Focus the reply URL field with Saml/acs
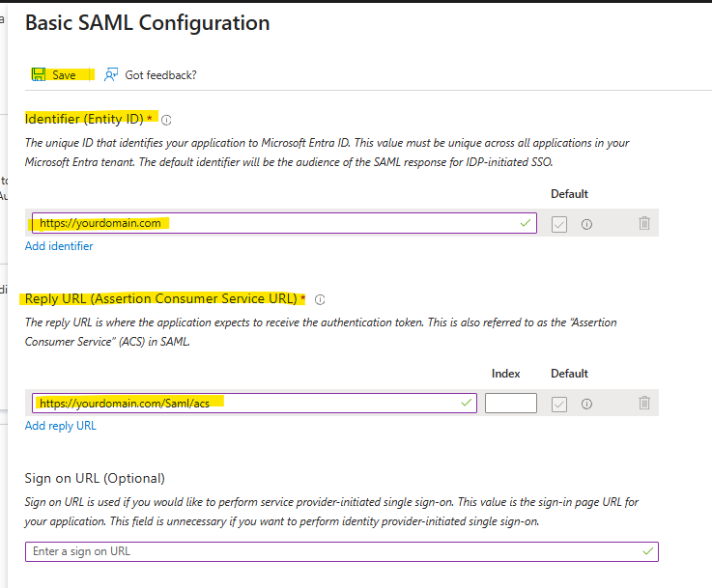Image resolution: width=712 pixels, height=588 pixels. (254, 403)
